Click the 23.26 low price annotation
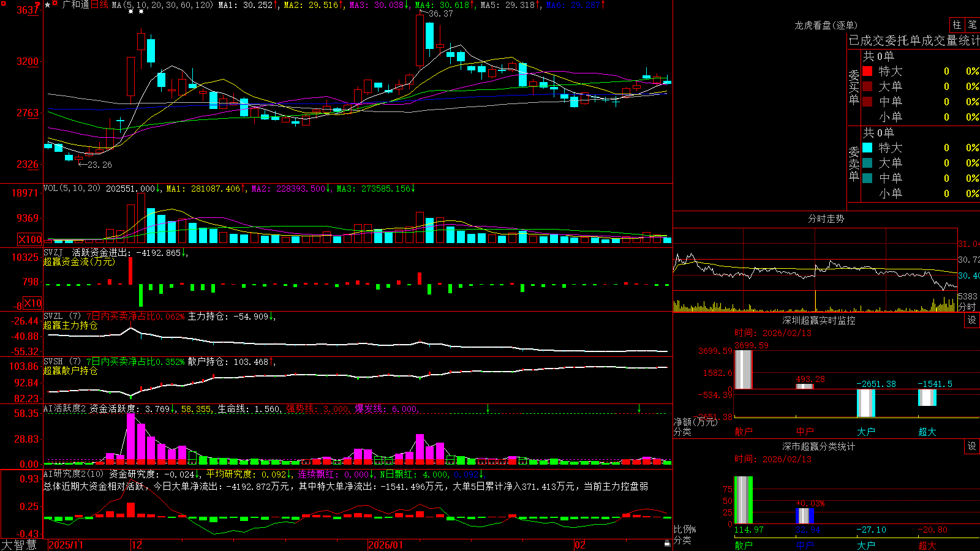 tap(99, 165)
